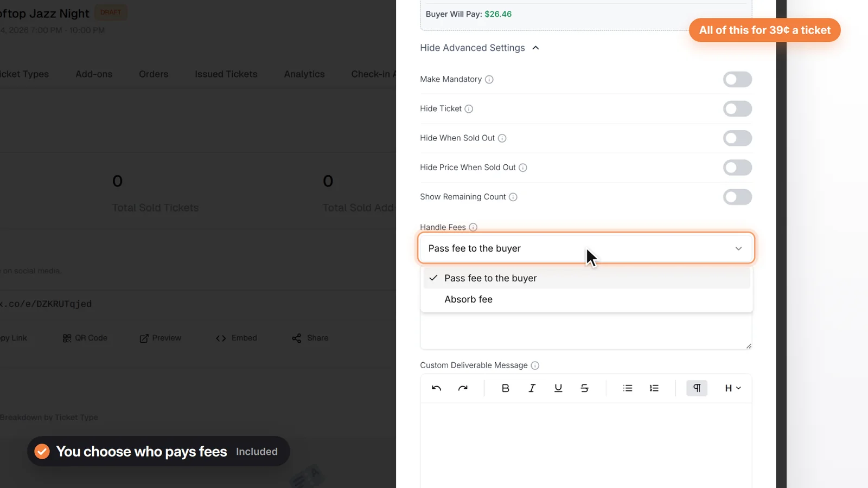
Task: Open the Issued Tickets tab
Action: [226, 74]
